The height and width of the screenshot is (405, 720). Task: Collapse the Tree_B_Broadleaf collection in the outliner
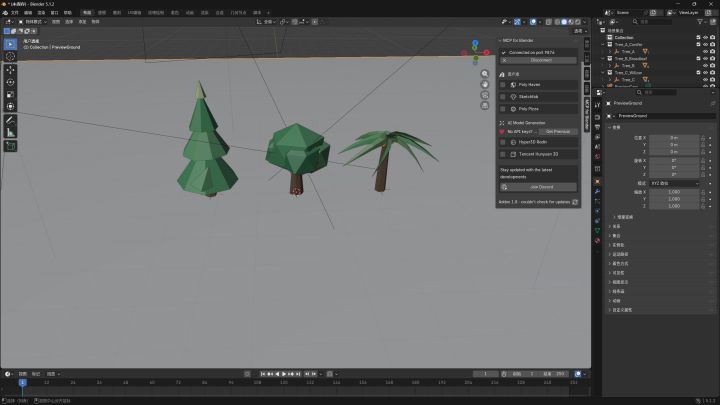click(603, 59)
